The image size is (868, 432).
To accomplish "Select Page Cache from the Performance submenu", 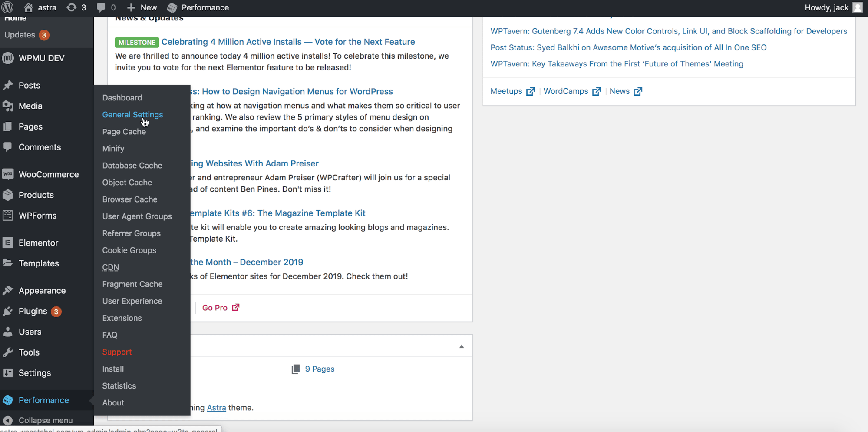I will 124,132.
